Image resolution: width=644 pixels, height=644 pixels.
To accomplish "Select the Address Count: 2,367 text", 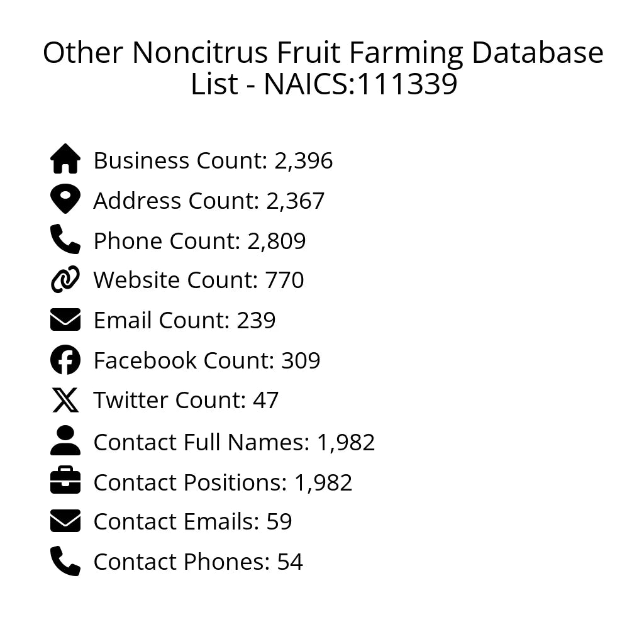I will click(209, 201).
